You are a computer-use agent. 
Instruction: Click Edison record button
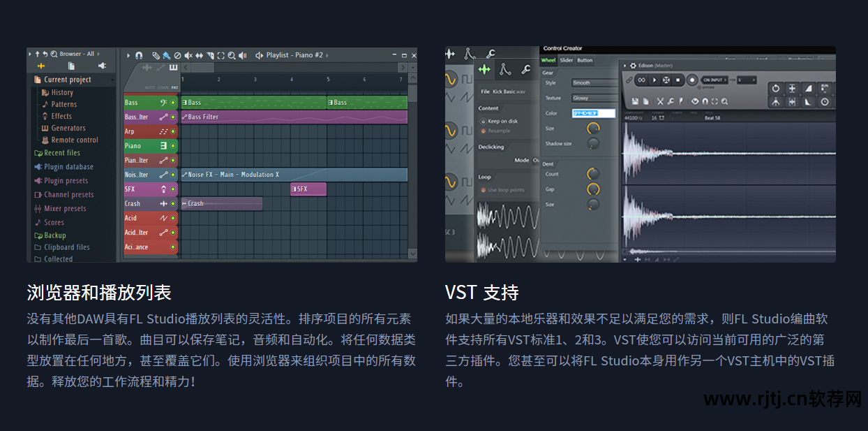[692, 80]
